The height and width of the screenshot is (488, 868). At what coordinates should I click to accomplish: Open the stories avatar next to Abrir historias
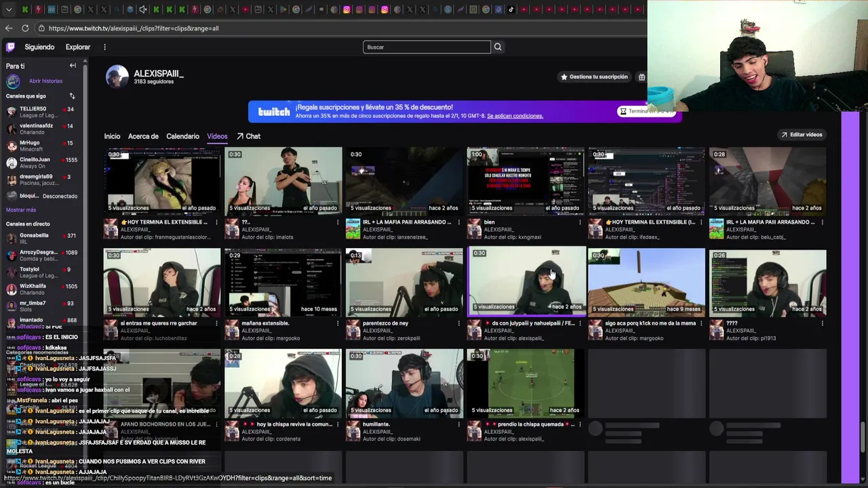pyautogui.click(x=13, y=81)
